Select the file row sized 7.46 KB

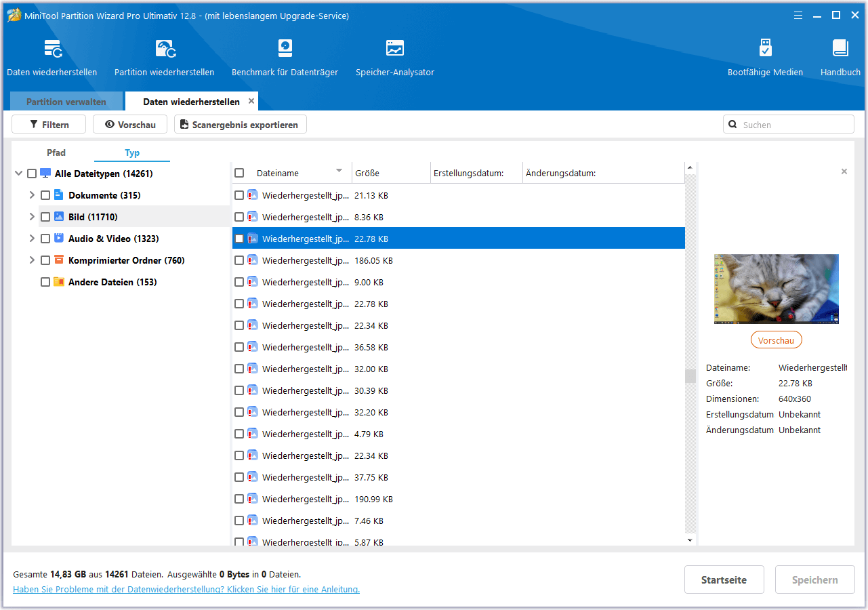coord(459,521)
